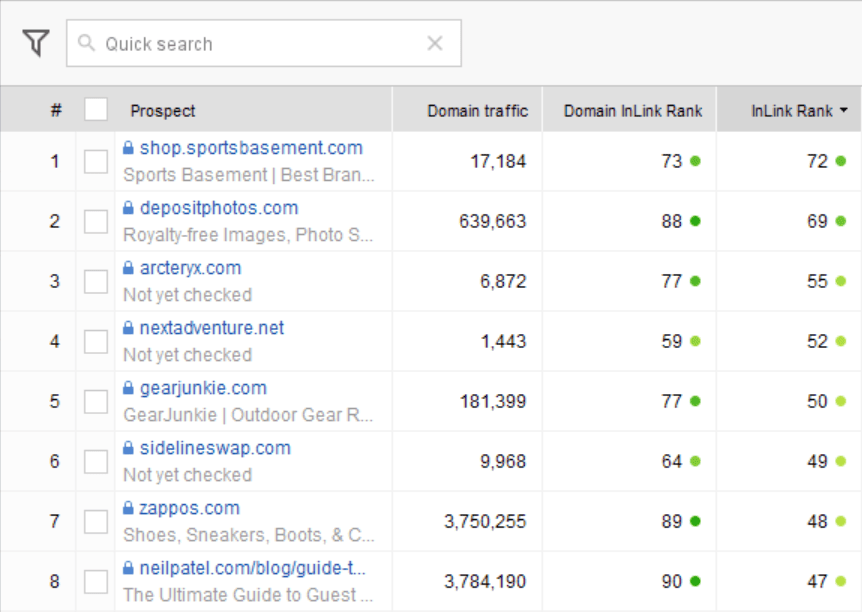Open the filter funnel icon
Screen dimensions: 862x612
(x=36, y=42)
